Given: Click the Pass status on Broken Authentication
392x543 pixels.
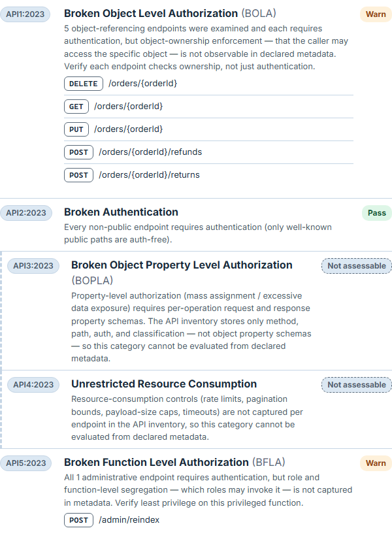Looking at the screenshot, I should (377, 213).
